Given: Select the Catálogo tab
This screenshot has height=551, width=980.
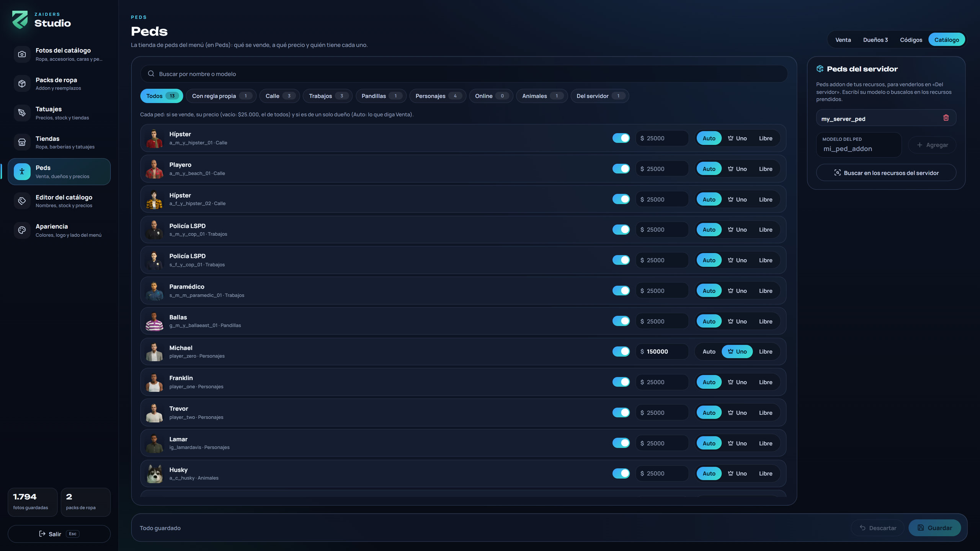Looking at the screenshot, I should click(947, 40).
